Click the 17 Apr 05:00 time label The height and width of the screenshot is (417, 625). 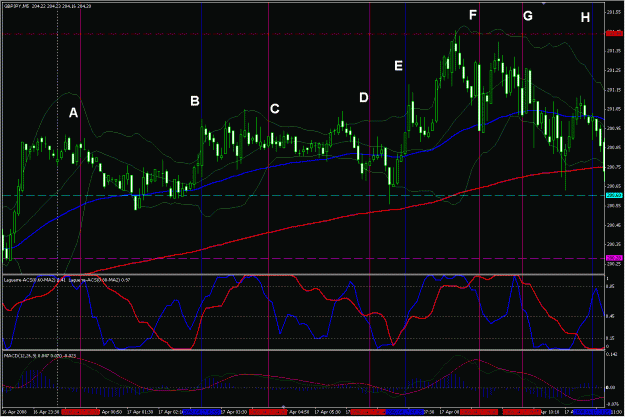(x=328, y=411)
